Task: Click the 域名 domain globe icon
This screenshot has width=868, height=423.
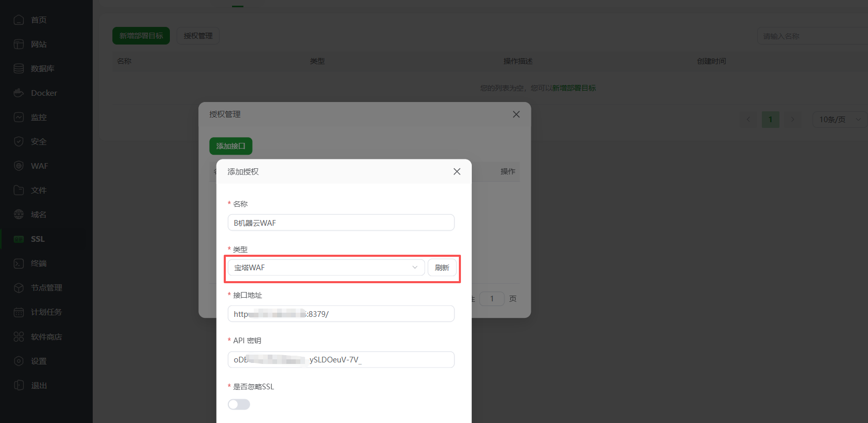Action: (19, 214)
